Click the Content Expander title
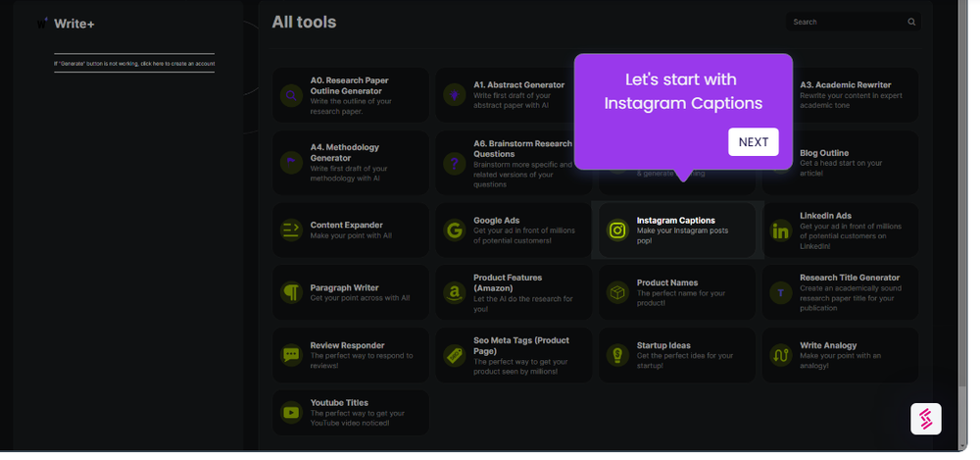 point(346,226)
